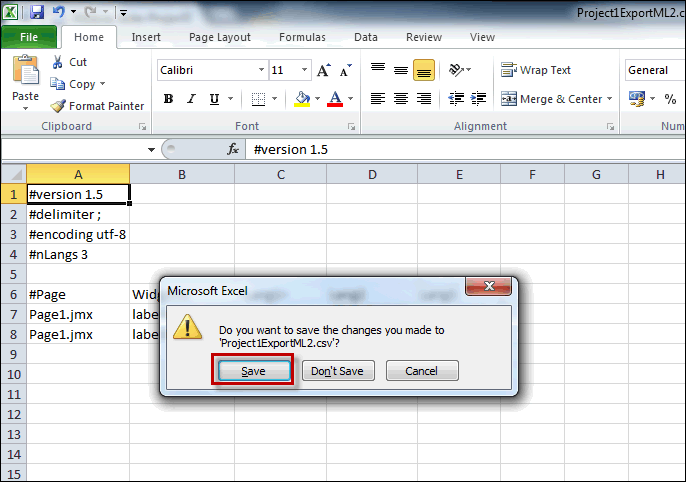The image size is (686, 482).
Task: Click the formula bar showing #version 1.5
Action: point(466,150)
